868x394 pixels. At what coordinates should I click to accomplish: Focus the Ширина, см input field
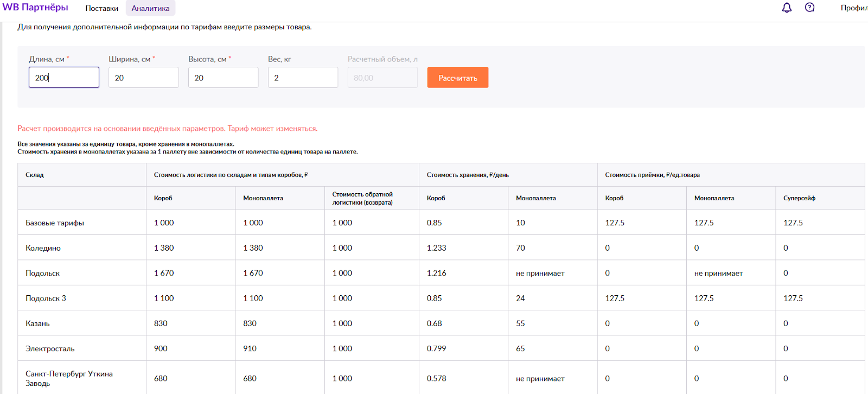pyautogui.click(x=144, y=78)
